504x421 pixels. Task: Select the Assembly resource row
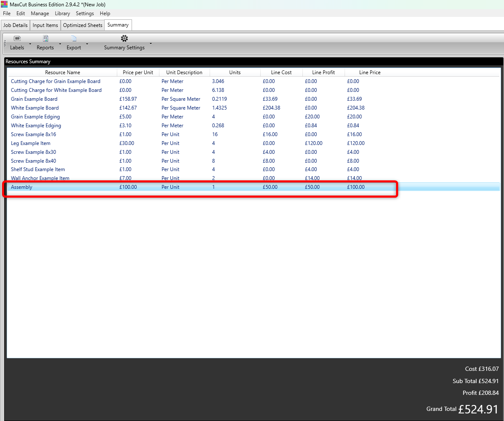pos(253,187)
